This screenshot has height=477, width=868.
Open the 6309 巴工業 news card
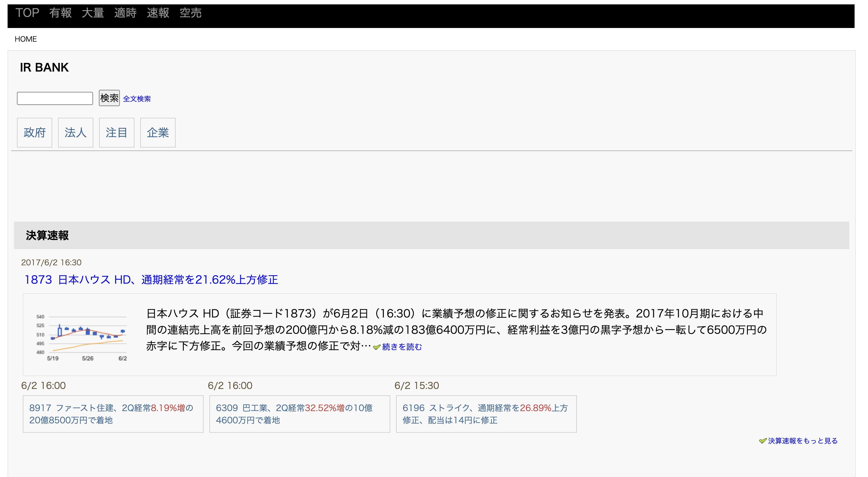[x=300, y=414]
